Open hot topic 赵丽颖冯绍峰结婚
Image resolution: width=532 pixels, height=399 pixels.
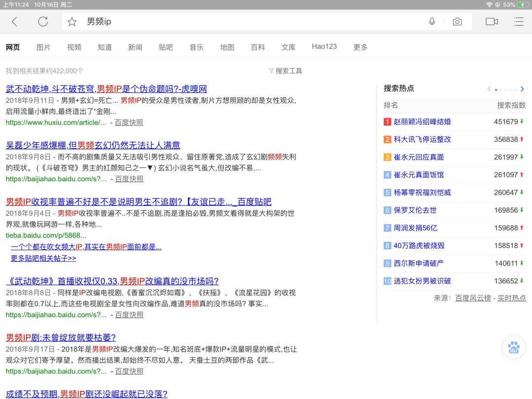point(422,122)
